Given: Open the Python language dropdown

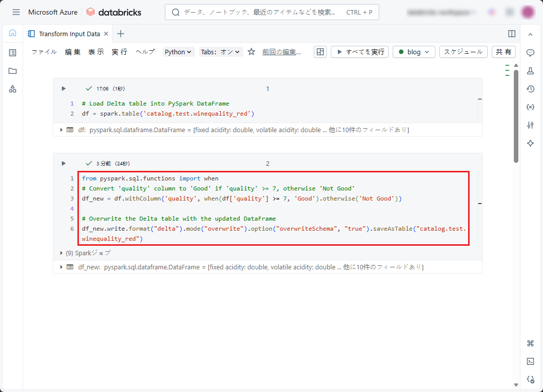Looking at the screenshot, I should tap(178, 52).
